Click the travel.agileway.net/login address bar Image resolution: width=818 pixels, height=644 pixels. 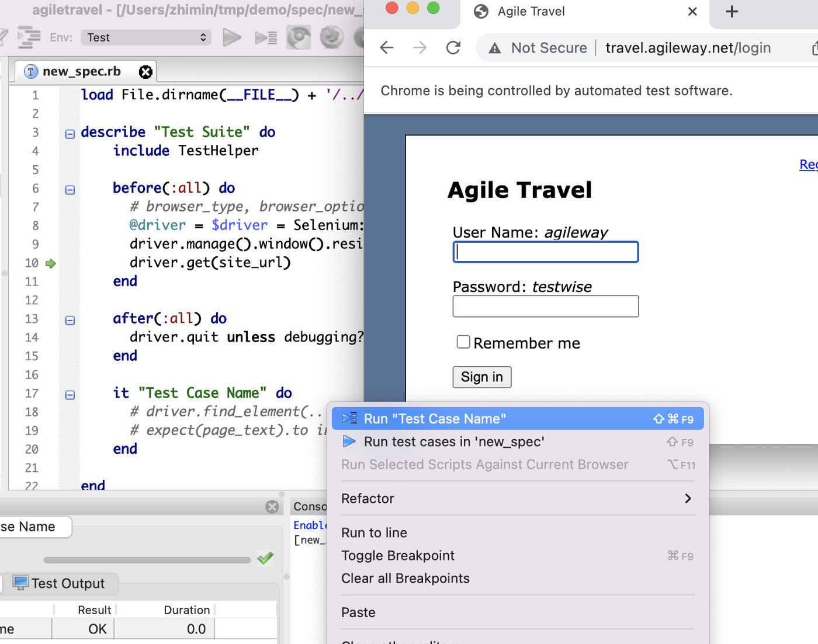coord(688,48)
